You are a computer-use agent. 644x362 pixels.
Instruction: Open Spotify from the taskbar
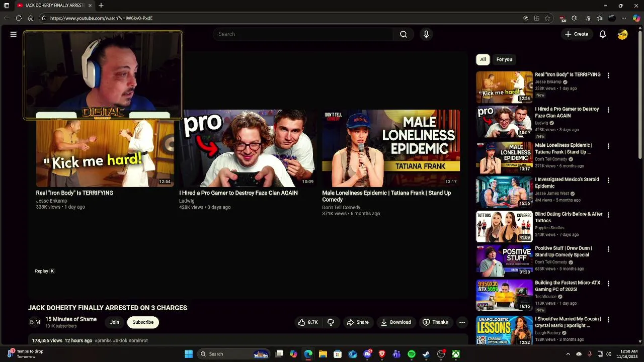click(x=412, y=354)
